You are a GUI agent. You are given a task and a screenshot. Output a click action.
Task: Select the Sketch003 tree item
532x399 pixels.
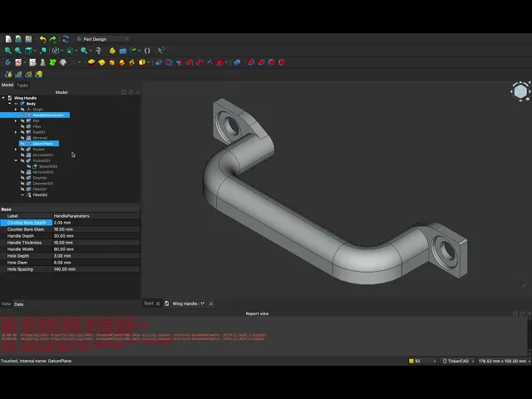point(48,166)
